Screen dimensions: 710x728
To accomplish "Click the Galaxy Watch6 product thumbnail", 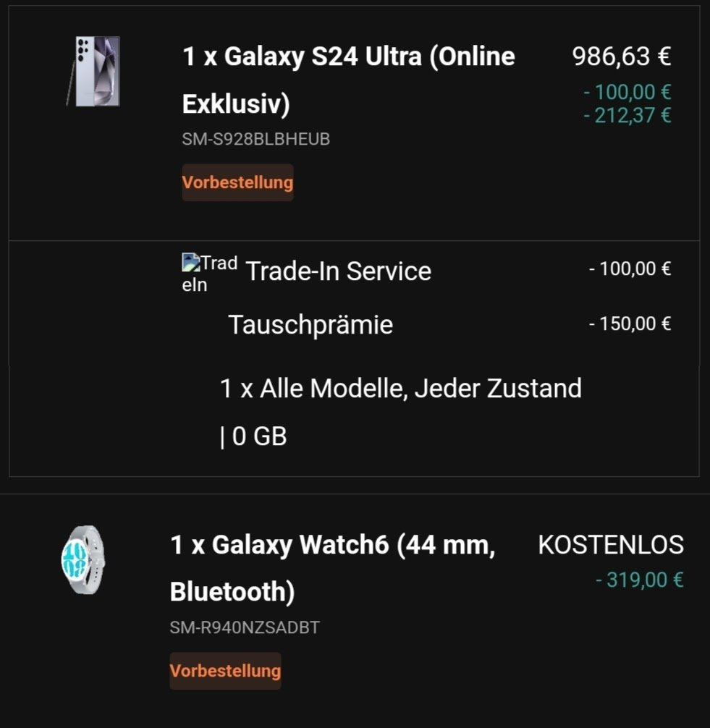I will click(82, 560).
